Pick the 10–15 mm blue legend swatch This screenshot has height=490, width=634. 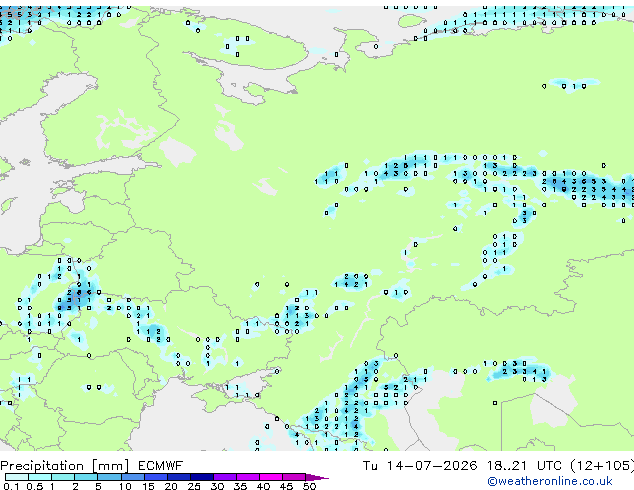click(x=132, y=477)
